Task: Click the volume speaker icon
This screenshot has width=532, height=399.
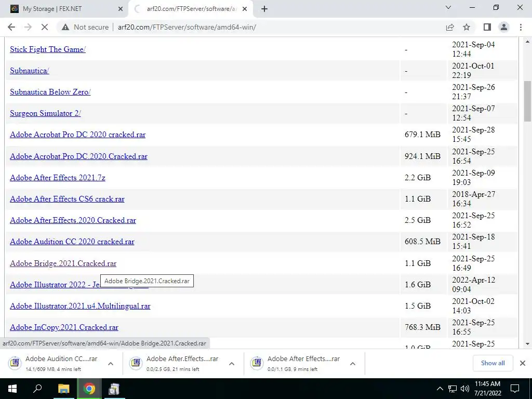Action: pos(465,389)
